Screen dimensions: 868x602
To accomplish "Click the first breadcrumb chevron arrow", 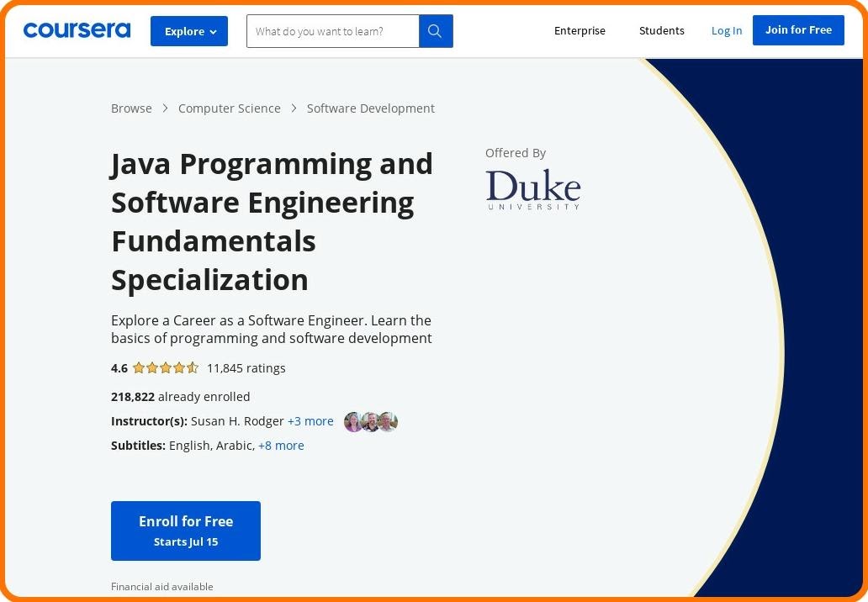I will 165,108.
